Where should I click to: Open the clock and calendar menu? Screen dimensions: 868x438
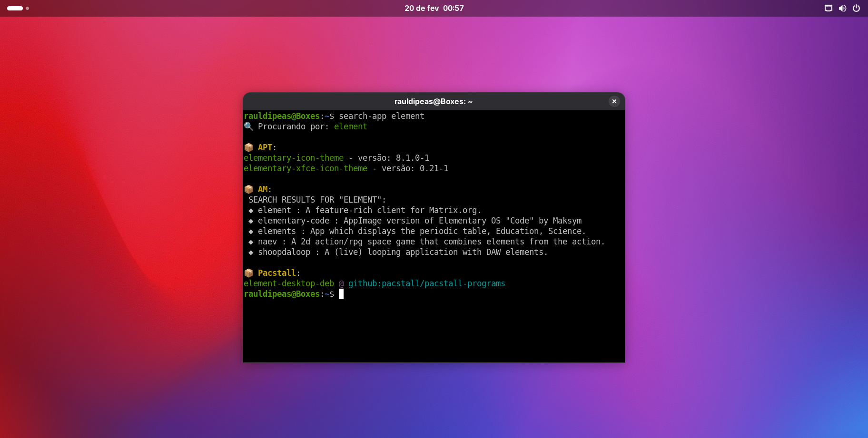(x=434, y=8)
